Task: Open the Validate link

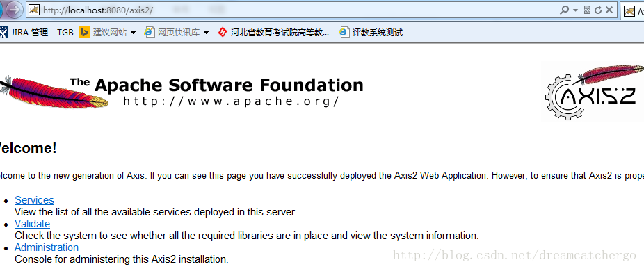Action: [33, 224]
